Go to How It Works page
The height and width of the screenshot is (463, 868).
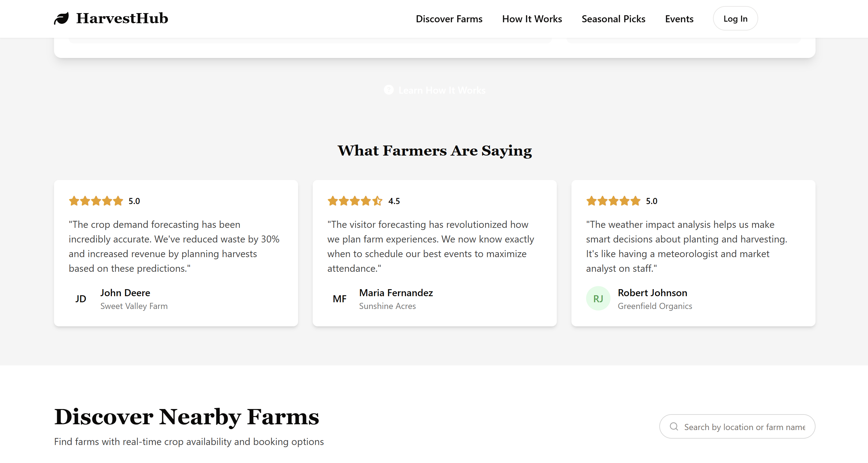click(532, 19)
